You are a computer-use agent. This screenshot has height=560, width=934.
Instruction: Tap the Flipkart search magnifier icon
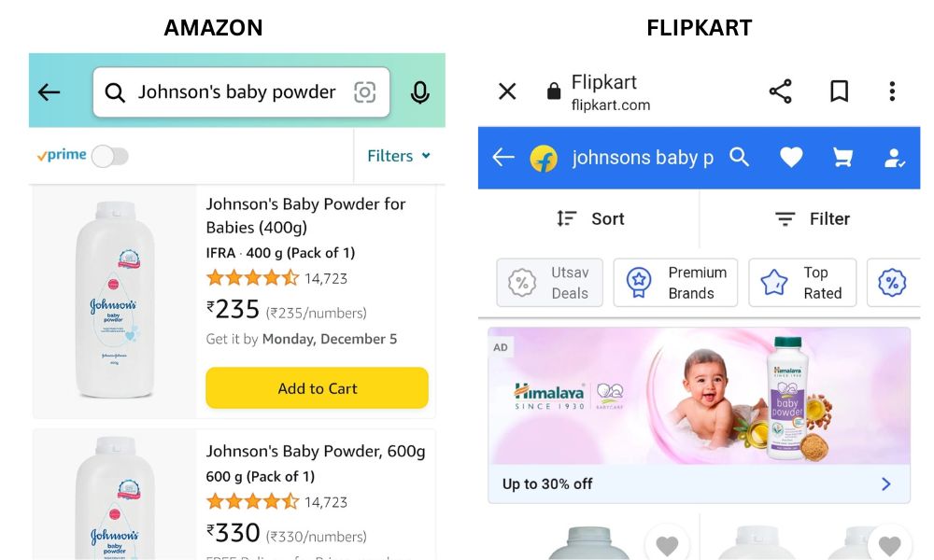click(739, 157)
